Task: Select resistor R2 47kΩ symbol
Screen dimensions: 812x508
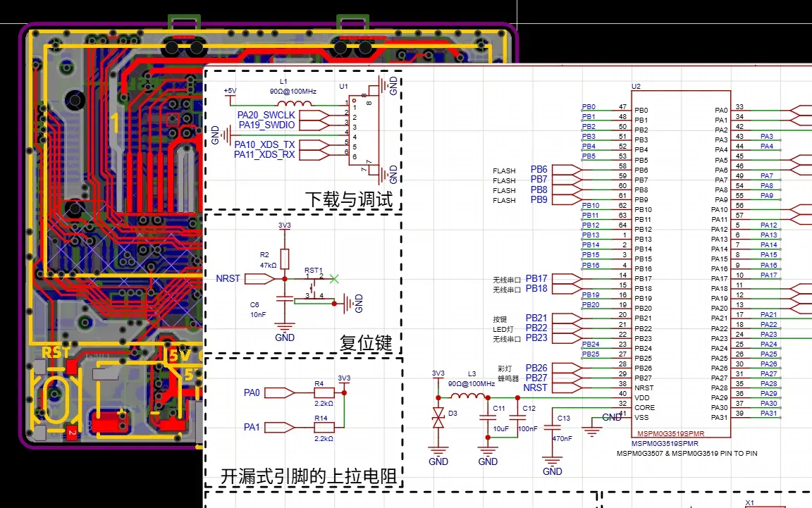Action: point(284,259)
